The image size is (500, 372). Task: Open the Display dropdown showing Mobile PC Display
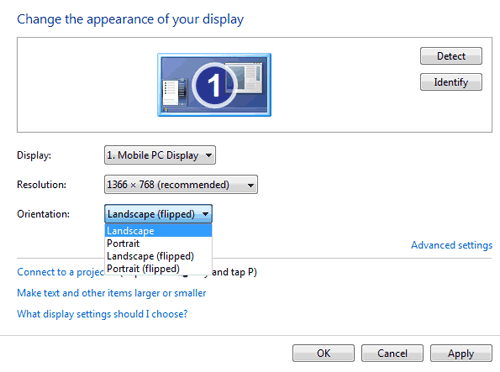click(x=160, y=155)
